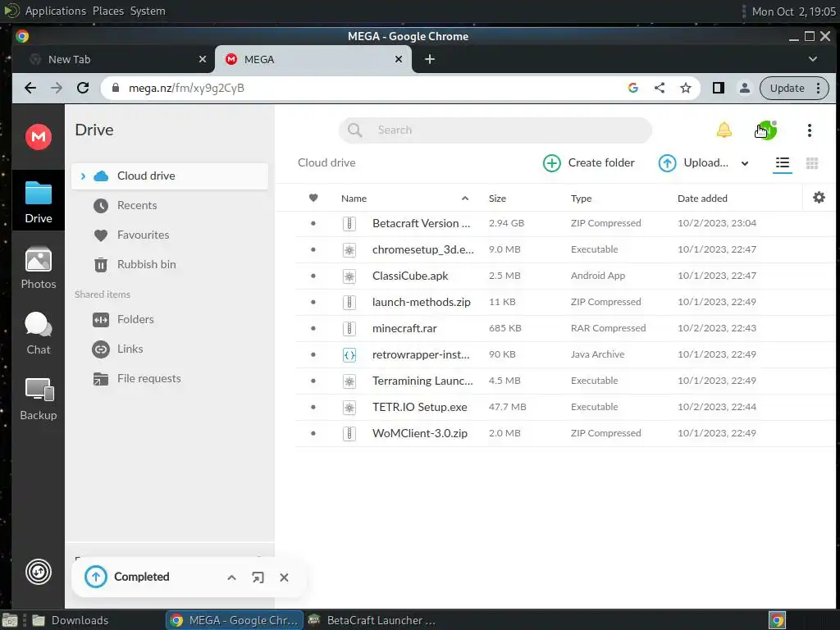This screenshot has height=630, width=840.
Task: Click the transfers sync icon at sidebar bottom
Action: pos(38,572)
